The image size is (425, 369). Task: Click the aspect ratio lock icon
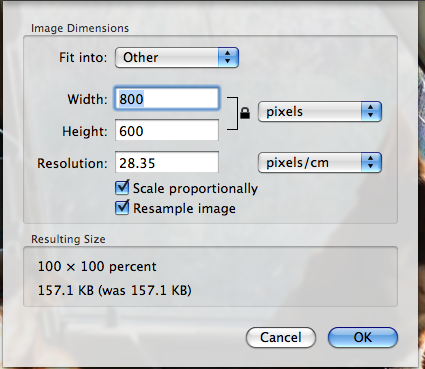click(x=245, y=113)
